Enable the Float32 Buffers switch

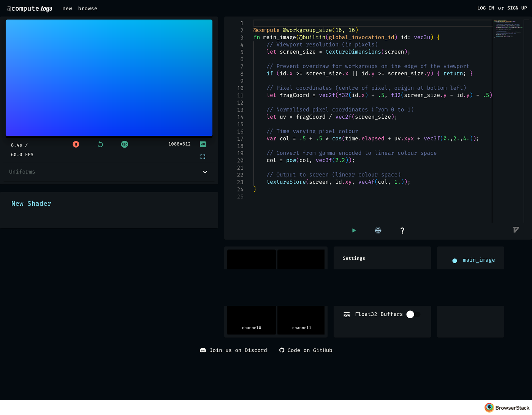pos(413,314)
